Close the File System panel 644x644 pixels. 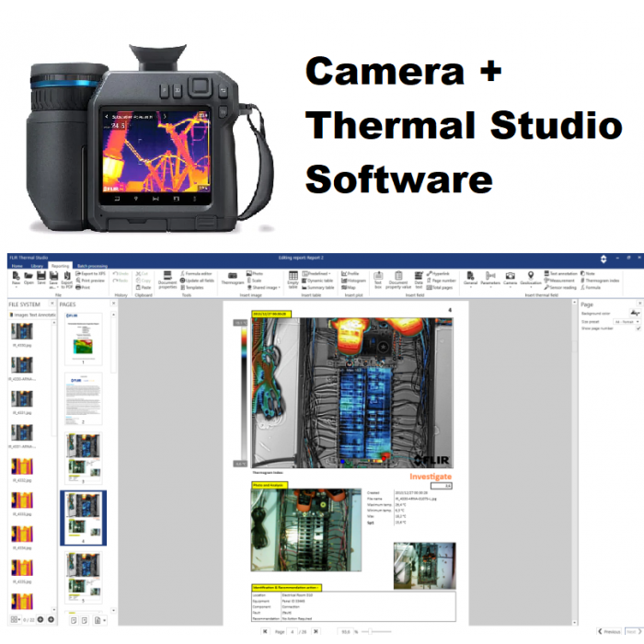point(52,304)
